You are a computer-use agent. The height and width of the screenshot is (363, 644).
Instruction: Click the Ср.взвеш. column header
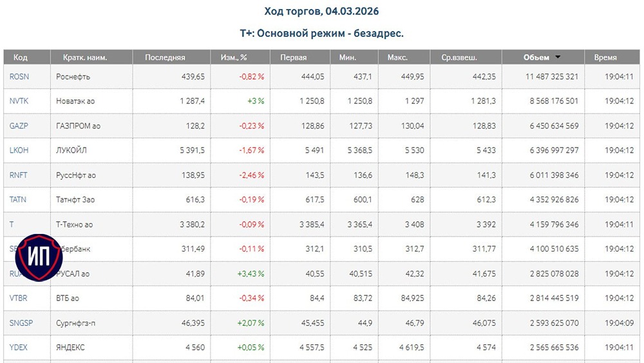(459, 57)
